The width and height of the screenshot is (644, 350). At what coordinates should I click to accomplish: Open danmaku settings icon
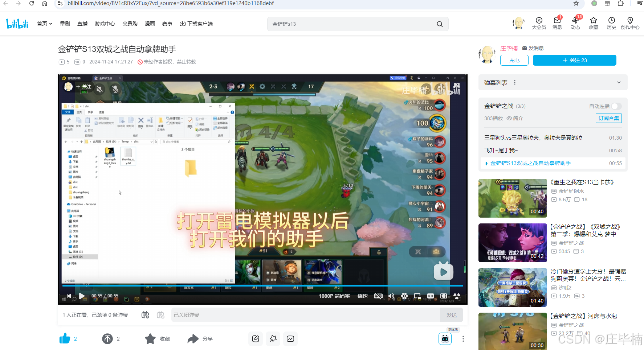tap(161, 315)
